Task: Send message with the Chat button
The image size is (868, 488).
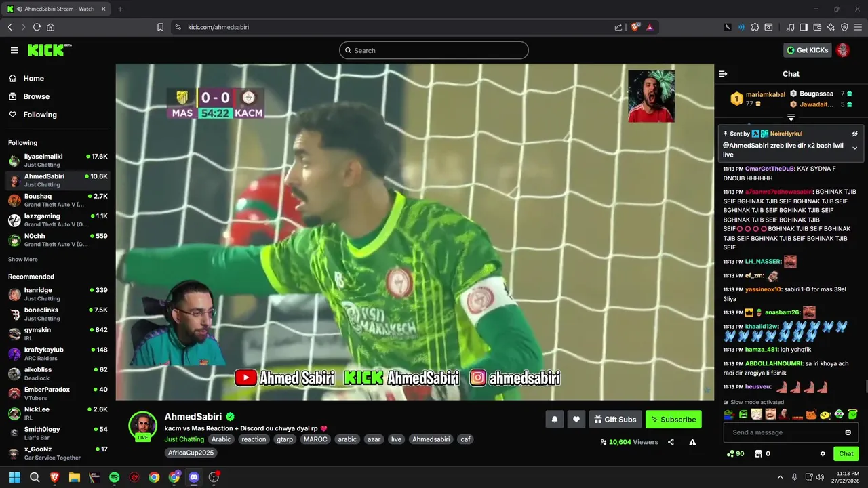Action: [x=846, y=454]
